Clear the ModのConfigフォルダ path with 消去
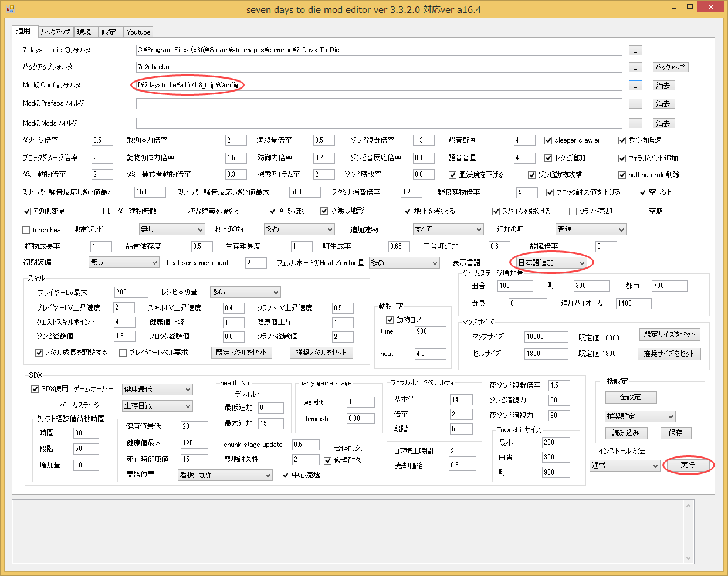This screenshot has height=576, width=728. tap(664, 86)
